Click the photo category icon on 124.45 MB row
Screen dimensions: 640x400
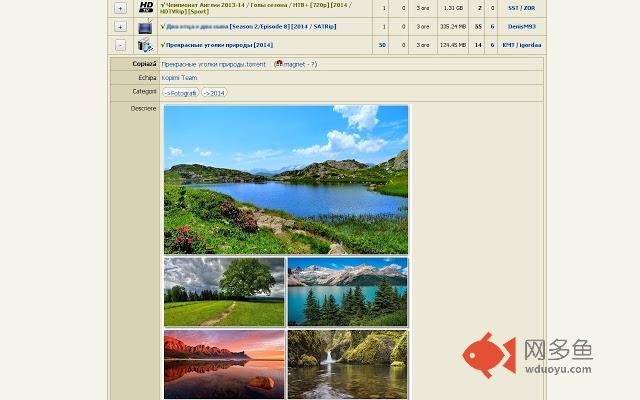click(145, 45)
